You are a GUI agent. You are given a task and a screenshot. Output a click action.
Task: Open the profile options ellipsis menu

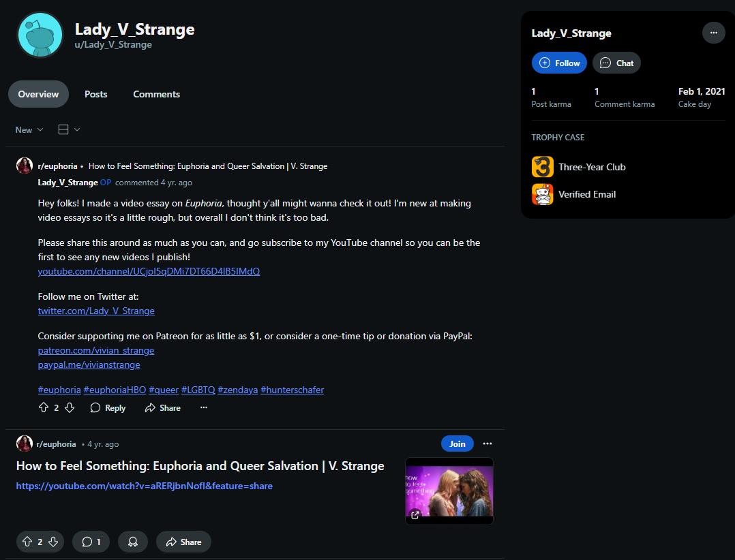713,33
